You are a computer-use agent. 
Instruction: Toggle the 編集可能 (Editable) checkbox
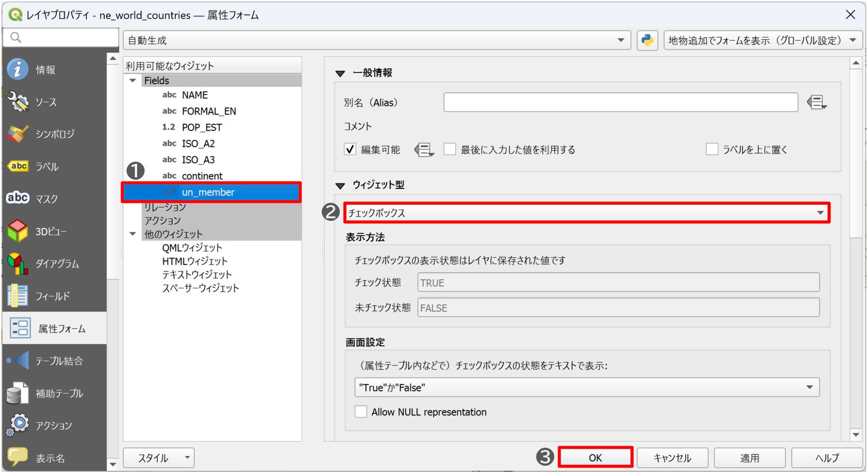(350, 149)
